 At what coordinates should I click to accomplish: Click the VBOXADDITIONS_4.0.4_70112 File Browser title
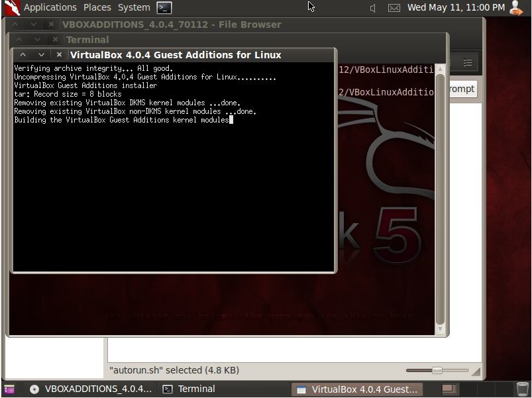coord(172,25)
